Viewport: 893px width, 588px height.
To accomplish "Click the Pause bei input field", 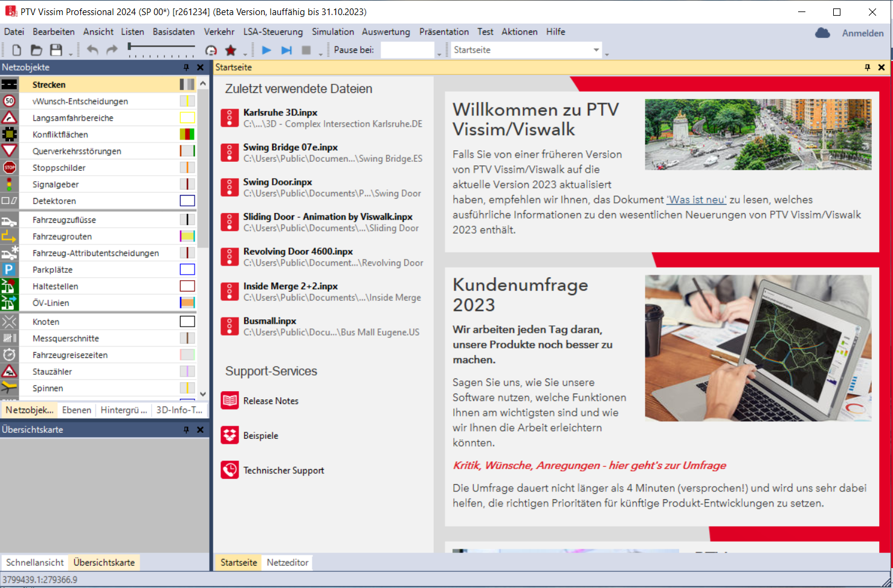I will [x=408, y=50].
